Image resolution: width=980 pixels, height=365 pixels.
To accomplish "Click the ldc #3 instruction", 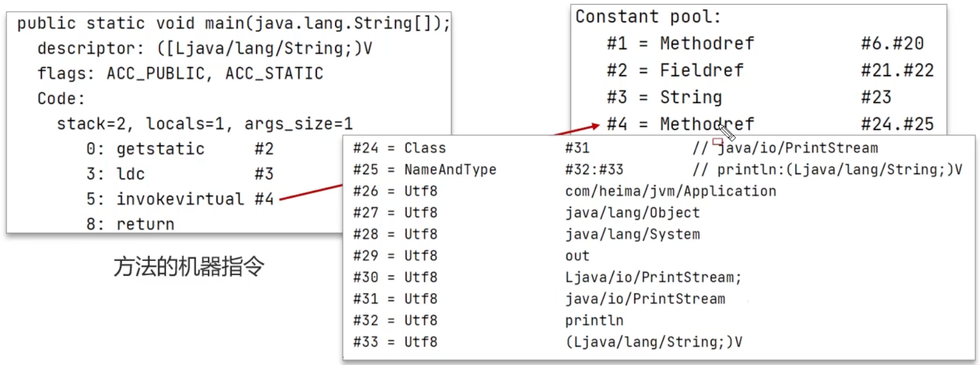I will pyautogui.click(x=180, y=174).
